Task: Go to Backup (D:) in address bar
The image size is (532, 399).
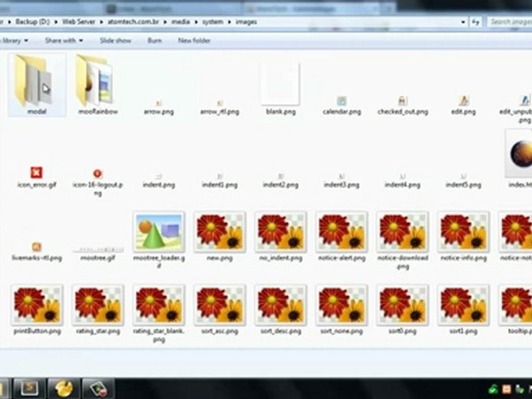Action: coord(32,22)
